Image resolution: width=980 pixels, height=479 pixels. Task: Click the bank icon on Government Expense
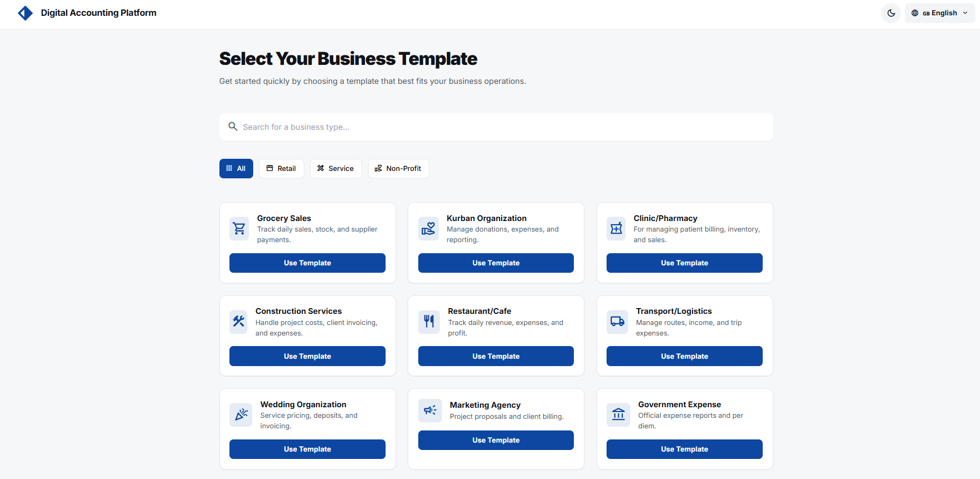click(618, 415)
